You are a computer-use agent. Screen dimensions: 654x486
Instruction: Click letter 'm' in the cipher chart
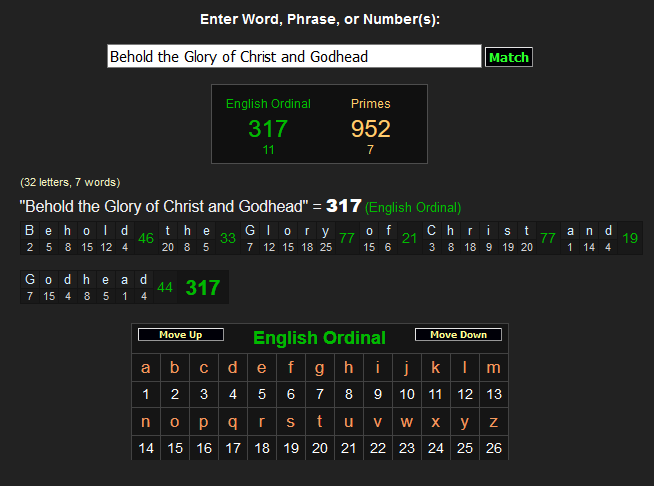tap(493, 368)
